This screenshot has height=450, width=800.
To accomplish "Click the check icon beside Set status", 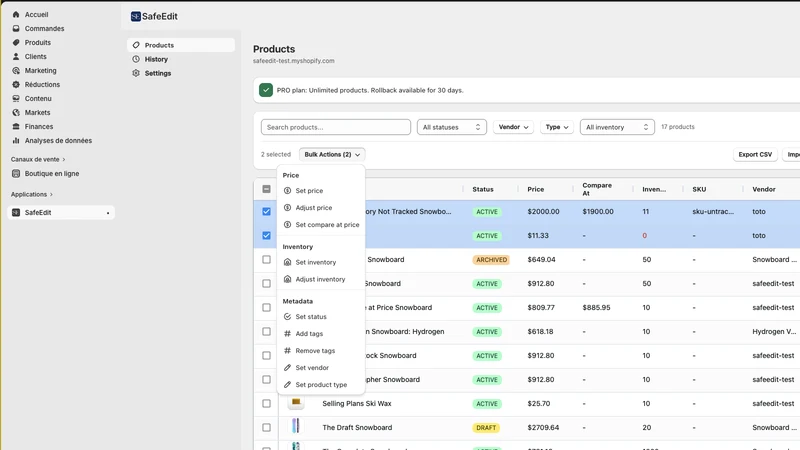I will pyautogui.click(x=287, y=316).
